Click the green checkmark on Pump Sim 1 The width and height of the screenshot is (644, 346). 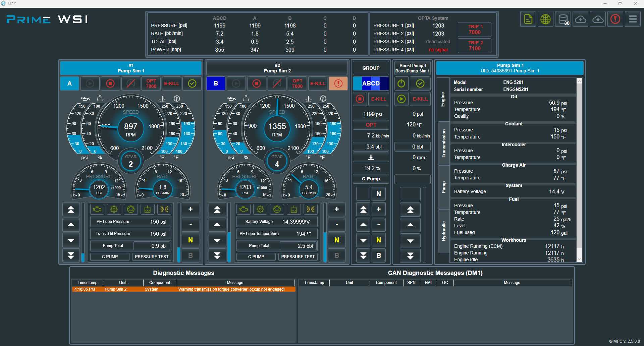(x=192, y=83)
